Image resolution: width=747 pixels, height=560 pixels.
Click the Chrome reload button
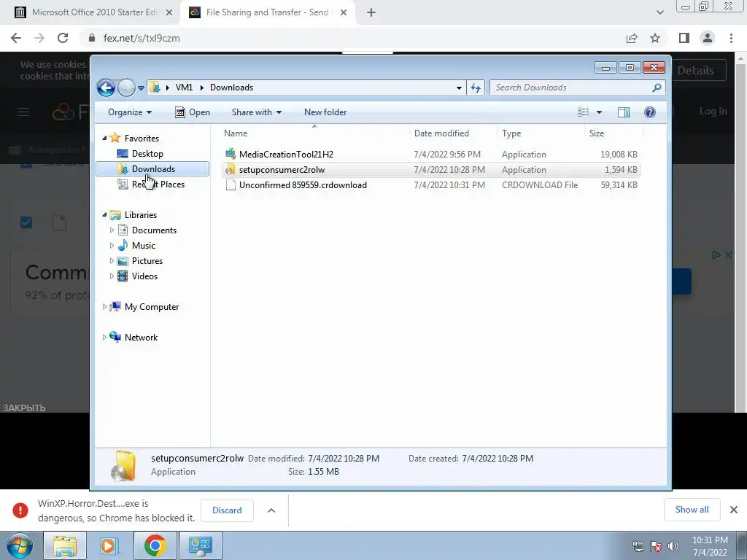pyautogui.click(x=63, y=38)
